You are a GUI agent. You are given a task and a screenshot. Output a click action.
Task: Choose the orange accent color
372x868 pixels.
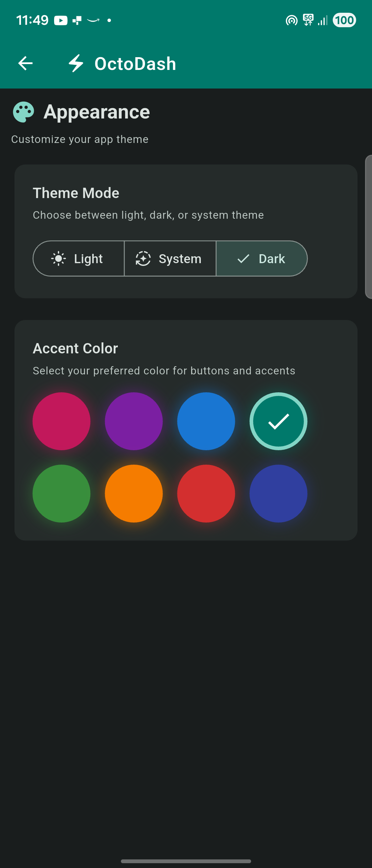pos(134,494)
